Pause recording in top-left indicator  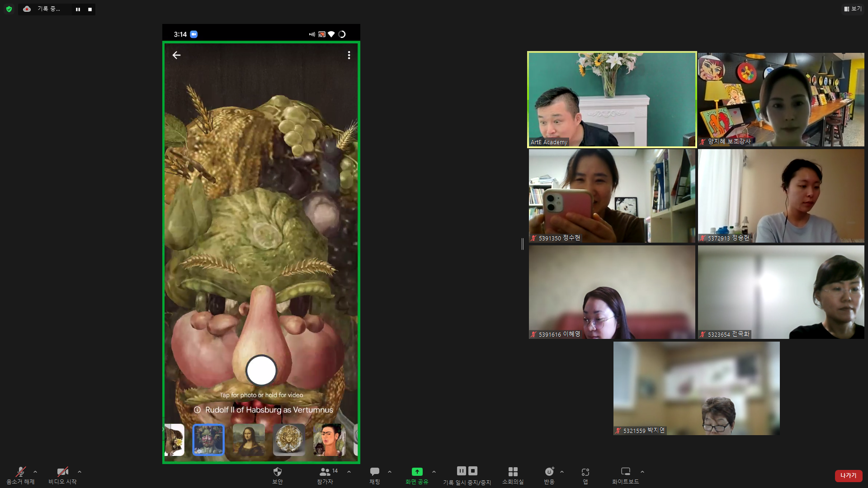coord(78,9)
